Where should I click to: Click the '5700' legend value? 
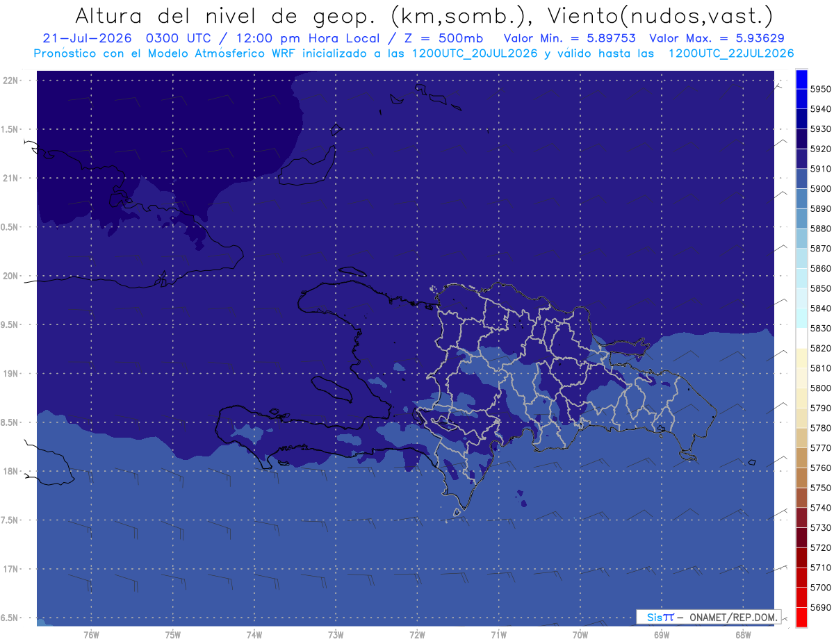(x=820, y=588)
